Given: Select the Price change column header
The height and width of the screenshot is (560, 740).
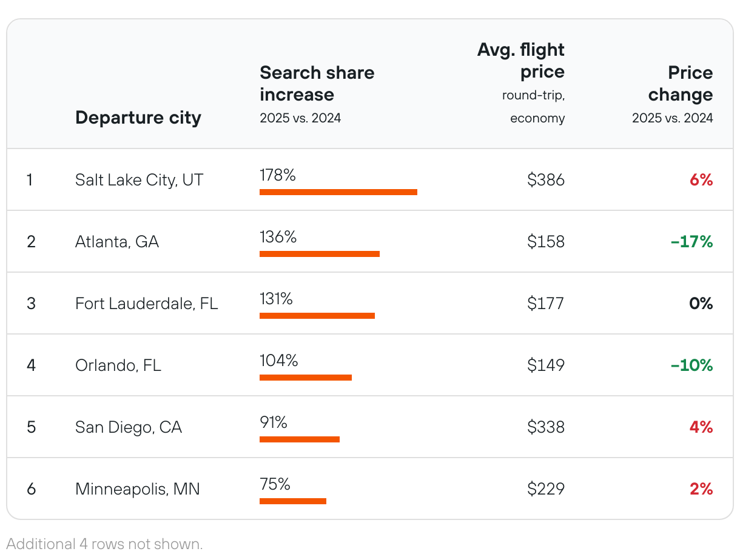Looking at the screenshot, I should tap(680, 84).
